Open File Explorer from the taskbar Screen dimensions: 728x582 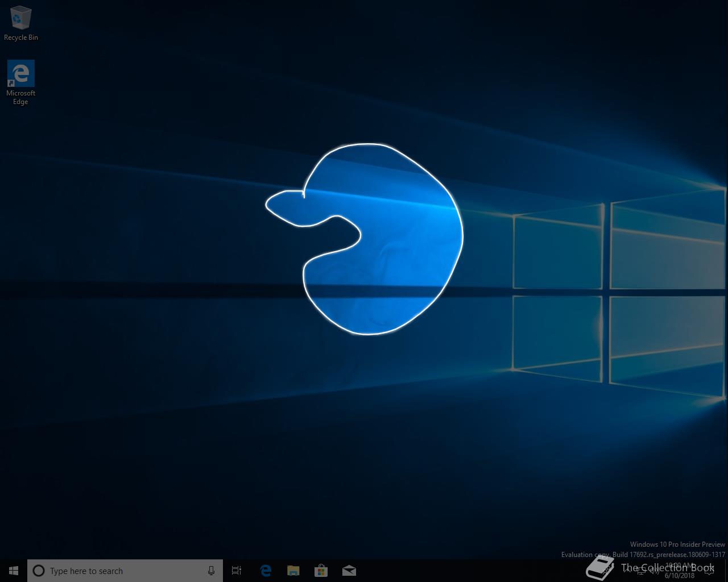click(x=293, y=571)
